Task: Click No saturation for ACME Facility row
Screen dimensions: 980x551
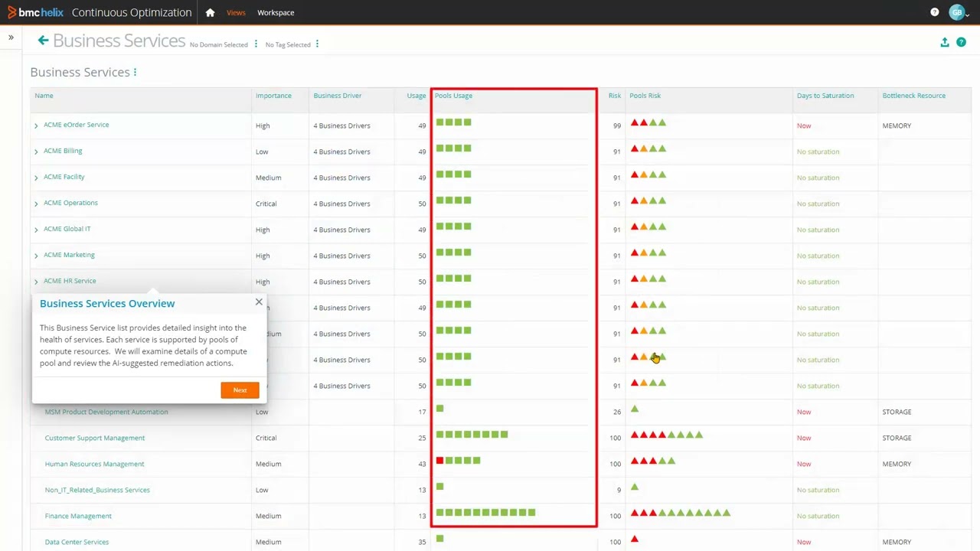Action: (x=818, y=178)
